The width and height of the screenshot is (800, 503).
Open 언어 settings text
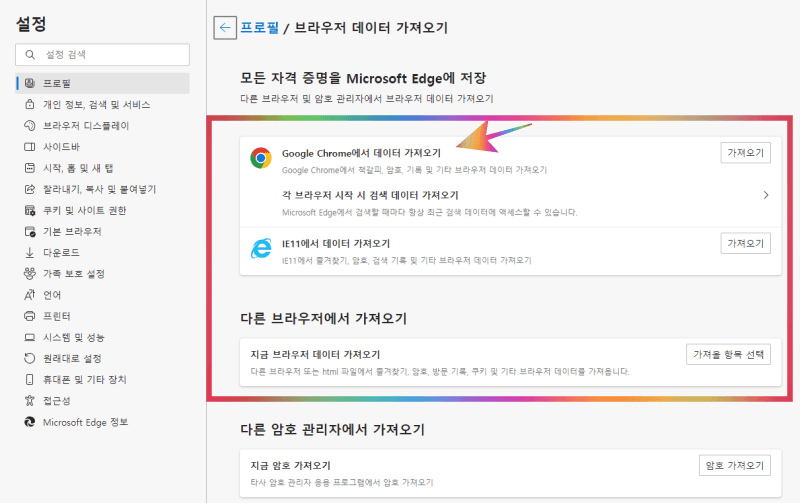52,295
